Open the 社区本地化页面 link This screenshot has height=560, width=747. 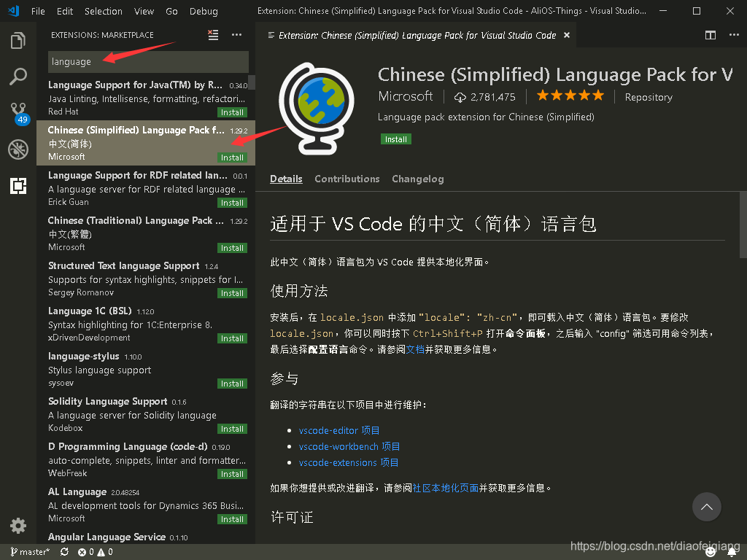(x=446, y=488)
